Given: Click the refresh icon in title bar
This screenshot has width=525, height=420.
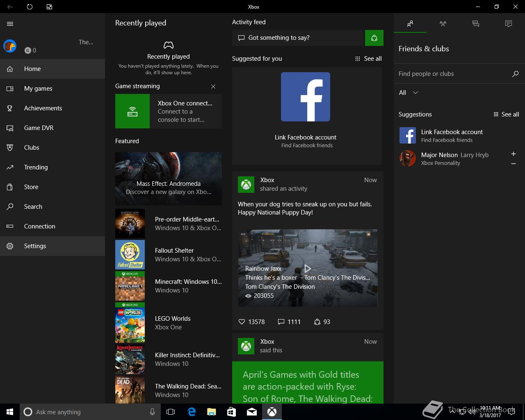Looking at the screenshot, I should [30, 7].
